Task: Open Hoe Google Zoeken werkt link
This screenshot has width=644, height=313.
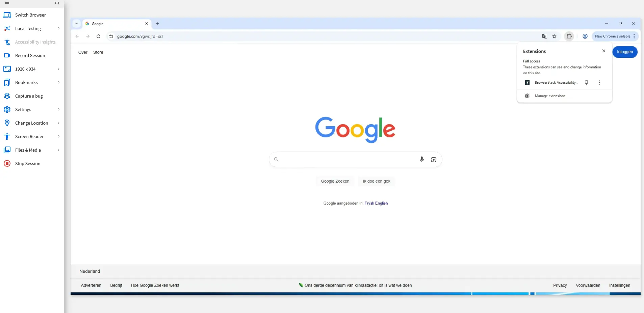Action: tap(155, 285)
